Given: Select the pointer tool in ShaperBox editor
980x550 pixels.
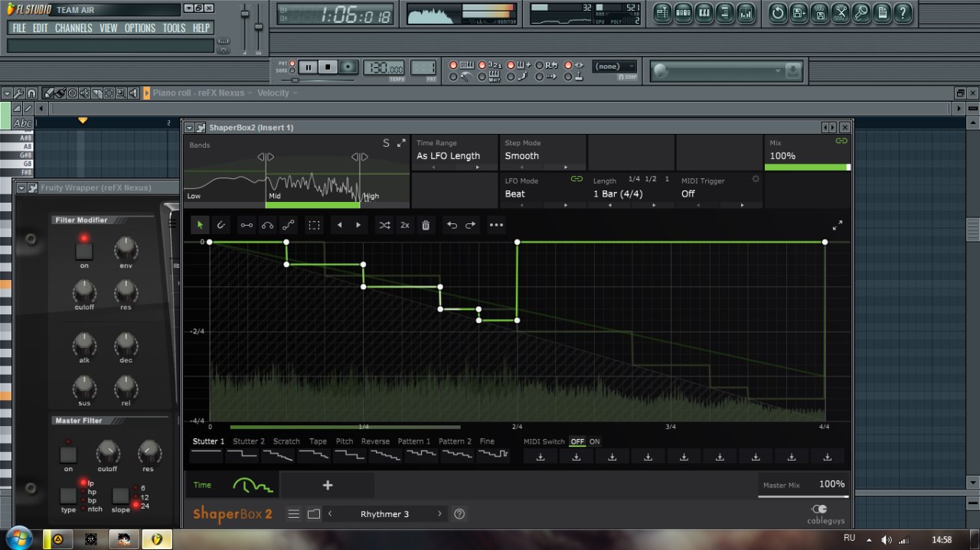Looking at the screenshot, I should pyautogui.click(x=201, y=225).
